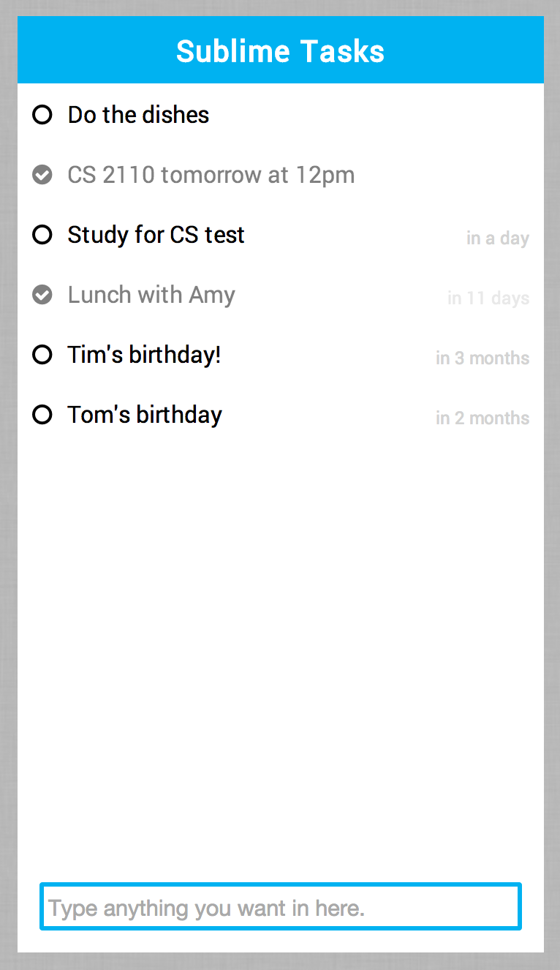Focus the 'Type anything you want' input

(x=280, y=907)
